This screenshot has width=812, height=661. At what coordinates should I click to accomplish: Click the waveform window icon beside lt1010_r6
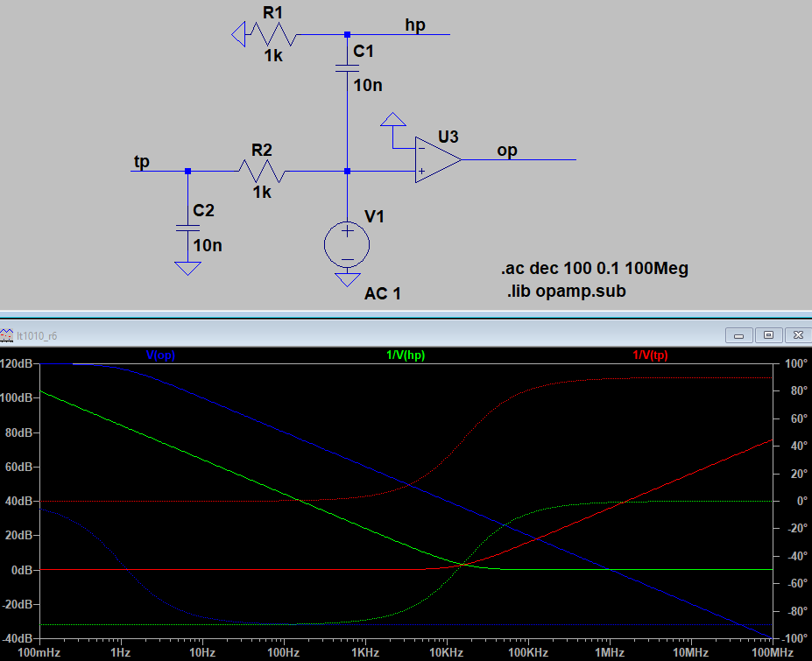(6, 335)
